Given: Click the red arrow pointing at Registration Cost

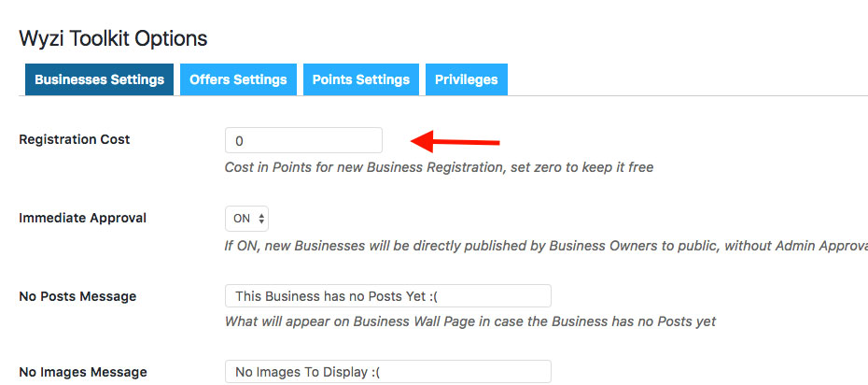Looking at the screenshot, I should coord(455,142).
